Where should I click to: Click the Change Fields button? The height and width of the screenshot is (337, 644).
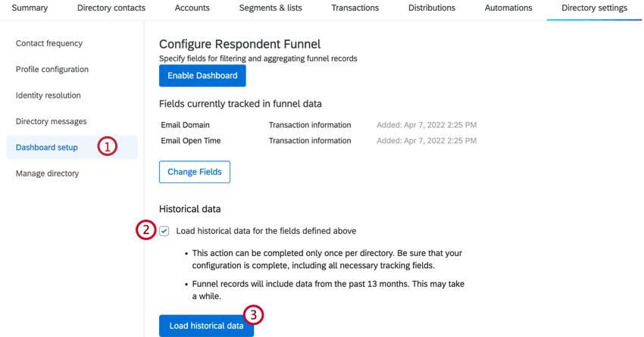(x=195, y=172)
